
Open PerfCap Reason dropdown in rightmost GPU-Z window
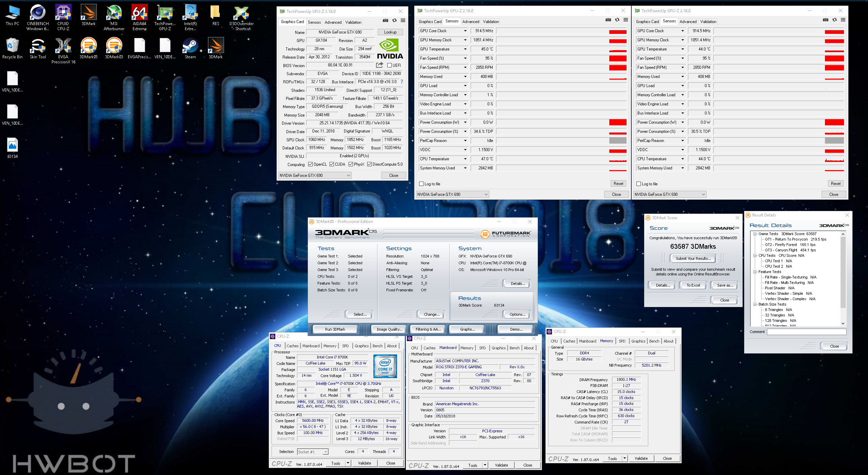(683, 141)
